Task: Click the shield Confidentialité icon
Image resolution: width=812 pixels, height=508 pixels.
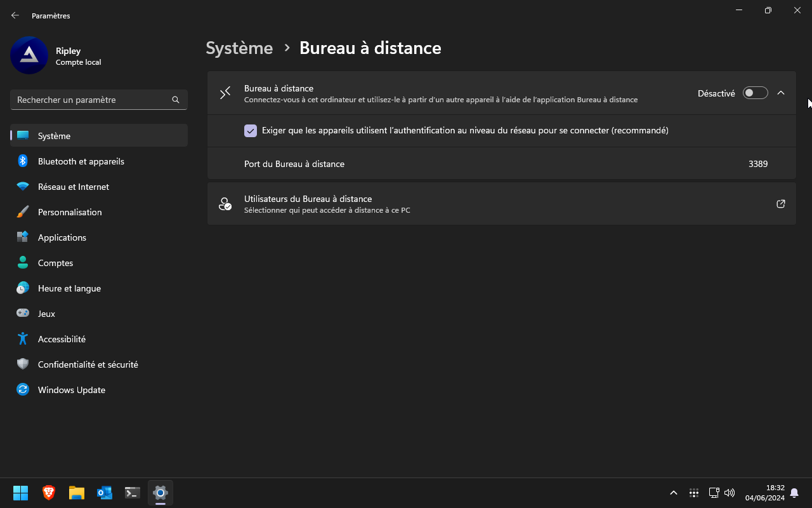Action: click(x=23, y=364)
